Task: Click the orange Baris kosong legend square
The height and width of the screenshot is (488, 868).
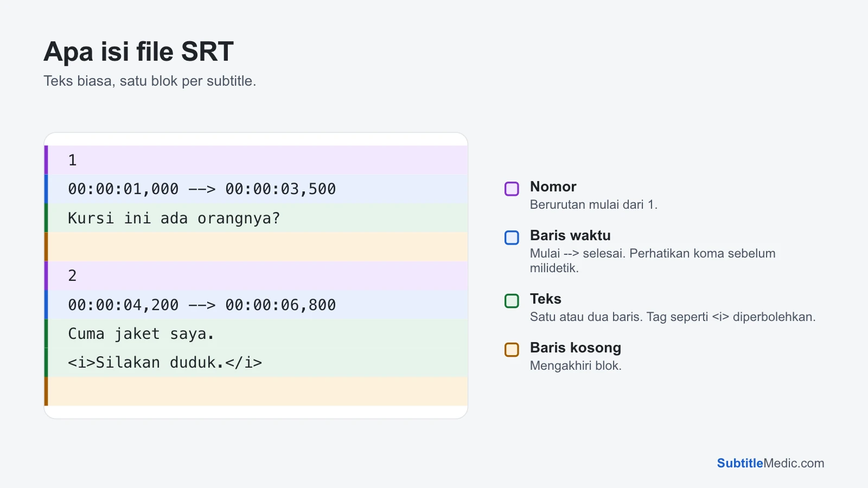Action: click(512, 350)
